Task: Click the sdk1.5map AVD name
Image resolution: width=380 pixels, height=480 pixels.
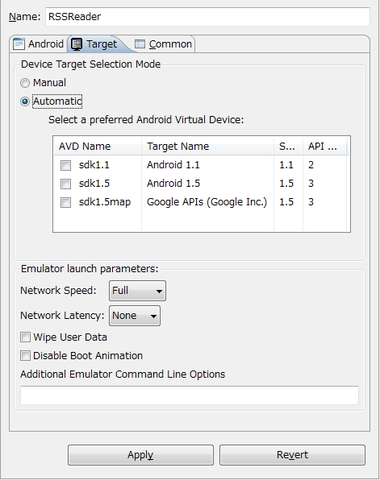Action: click(105, 202)
